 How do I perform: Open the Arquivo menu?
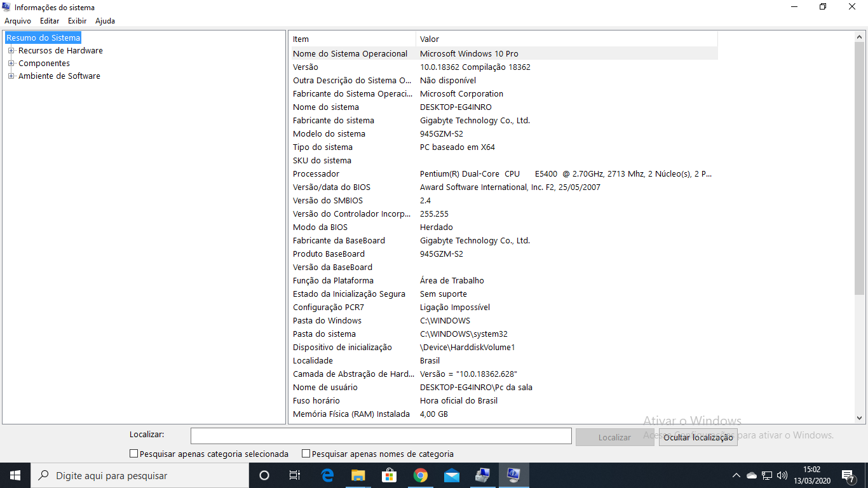18,21
